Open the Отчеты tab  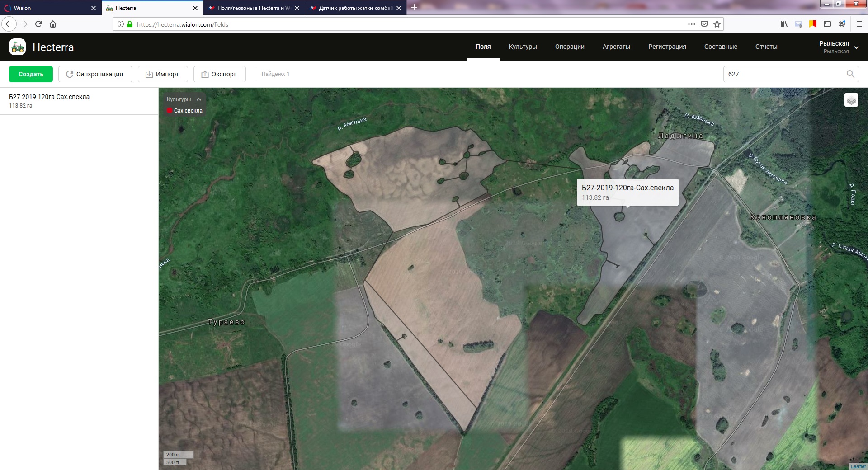(x=766, y=47)
